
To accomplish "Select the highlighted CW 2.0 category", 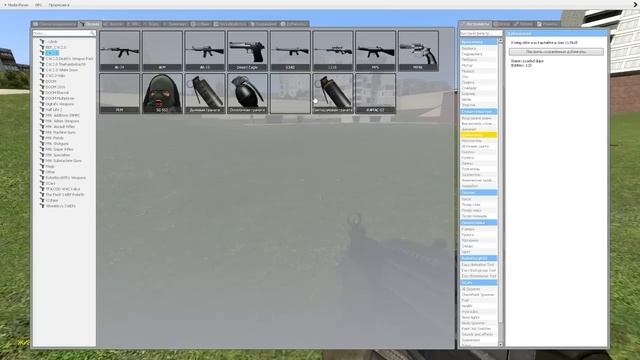I will click(52, 53).
